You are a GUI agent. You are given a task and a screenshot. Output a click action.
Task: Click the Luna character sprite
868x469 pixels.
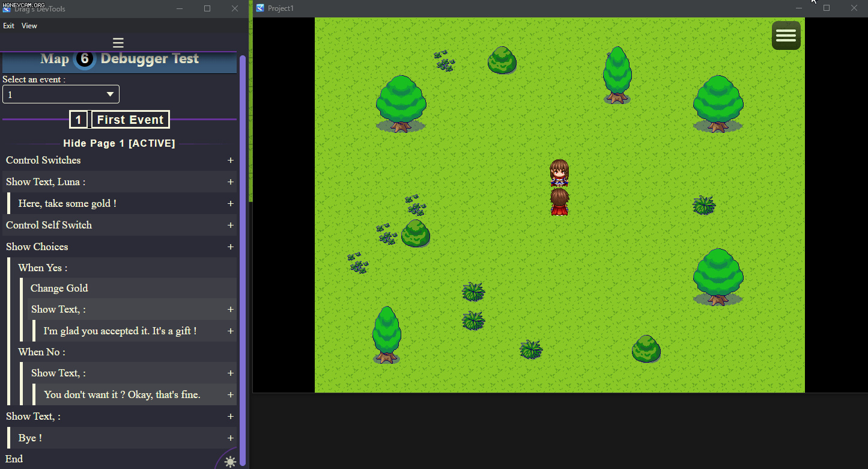point(559,174)
